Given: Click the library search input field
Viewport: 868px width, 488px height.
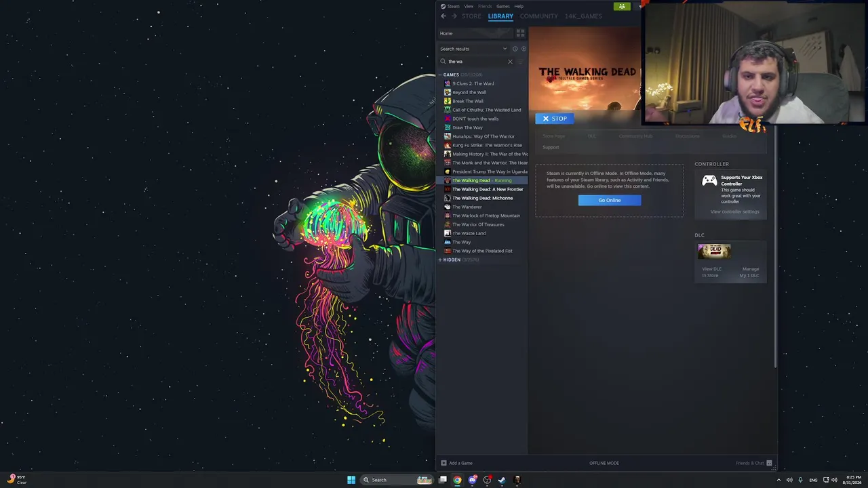Looking at the screenshot, I should click(x=477, y=62).
